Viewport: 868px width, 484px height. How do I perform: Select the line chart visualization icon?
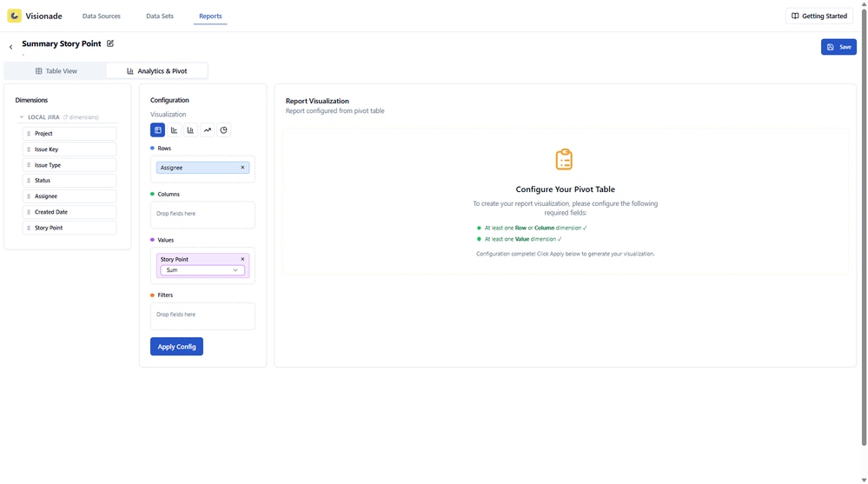[207, 130]
